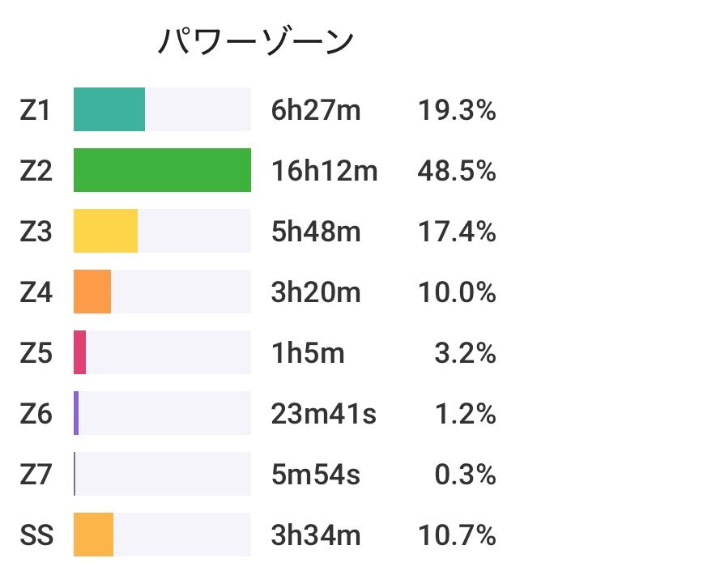Select the 6h27m time value
Image resolution: width=703 pixels, height=588 pixels.
[x=316, y=110]
